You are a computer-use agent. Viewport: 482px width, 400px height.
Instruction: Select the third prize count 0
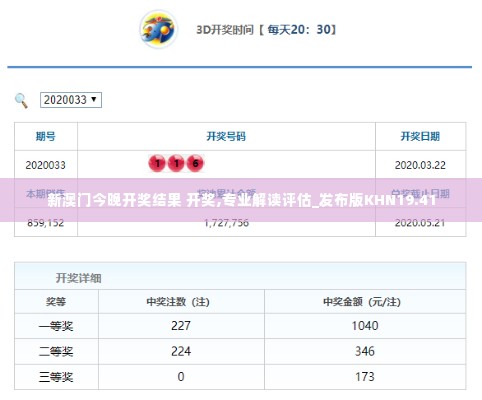[x=181, y=377]
